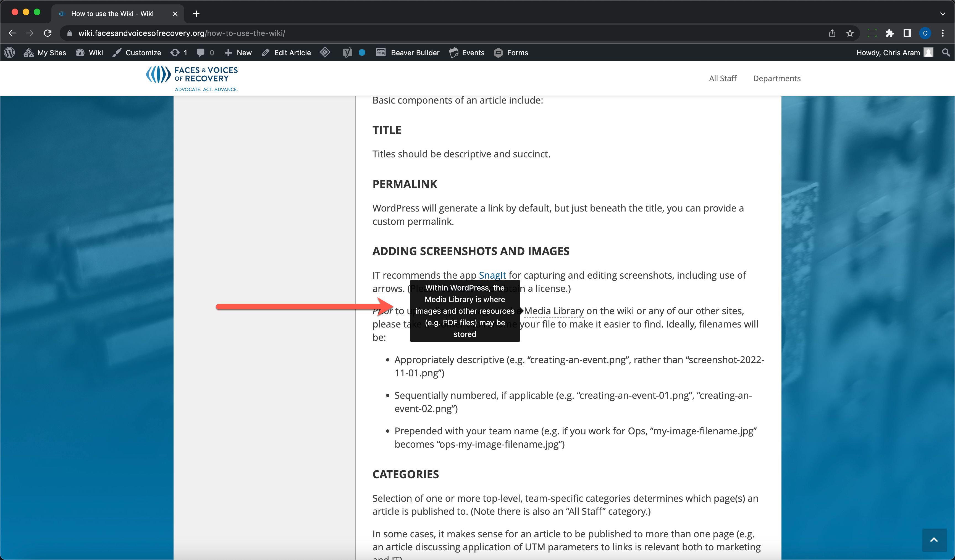Click the Media Library glossary term
This screenshot has width=955, height=560.
coord(554,311)
